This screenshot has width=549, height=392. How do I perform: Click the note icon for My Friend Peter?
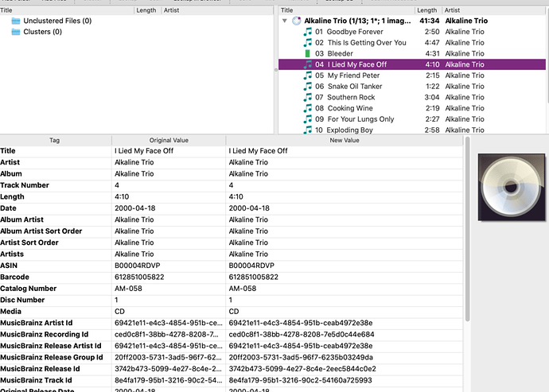[307, 76]
